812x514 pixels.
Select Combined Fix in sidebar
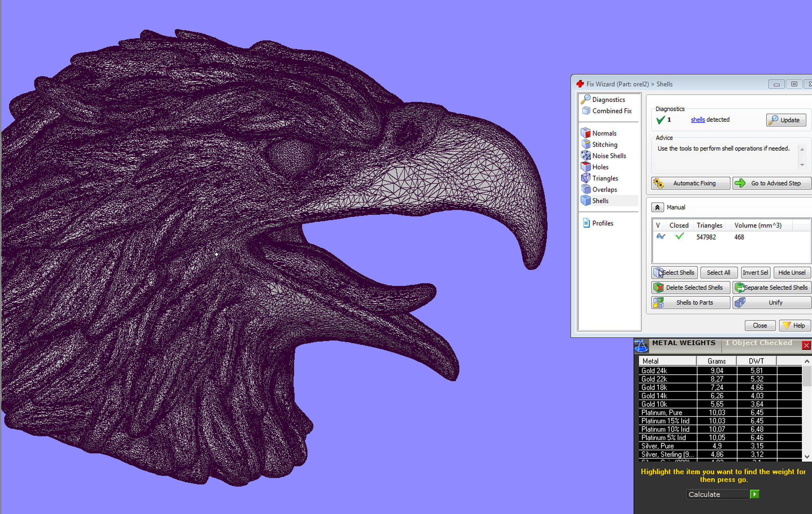point(611,111)
